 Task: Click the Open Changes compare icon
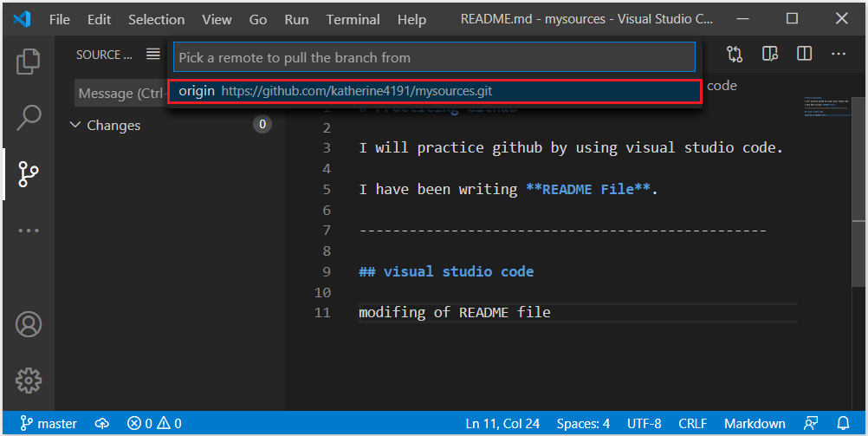pos(735,54)
